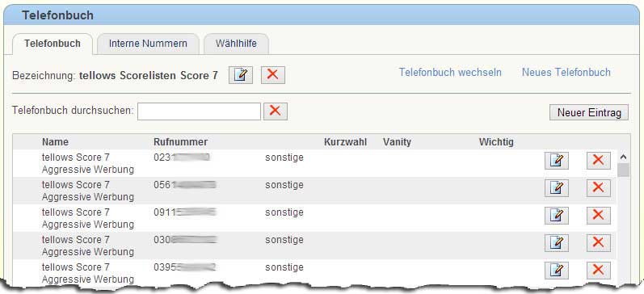Clear the phone book search field
The image size is (644, 294).
click(x=276, y=111)
